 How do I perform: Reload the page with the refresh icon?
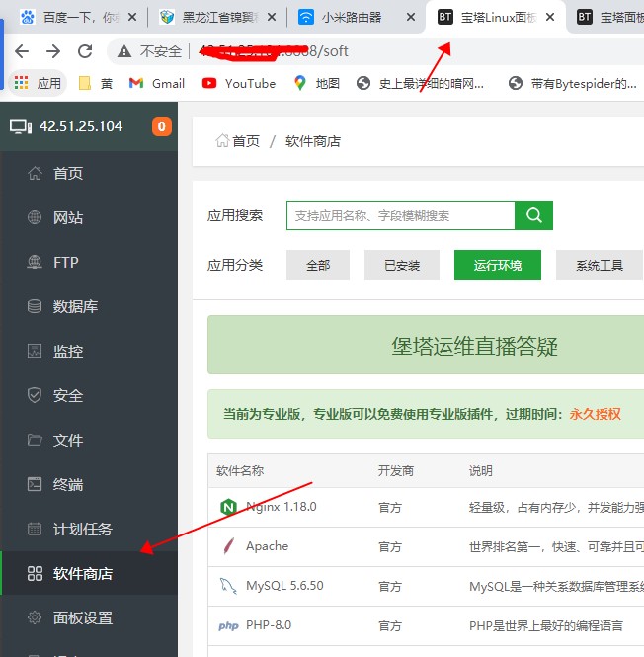[85, 51]
